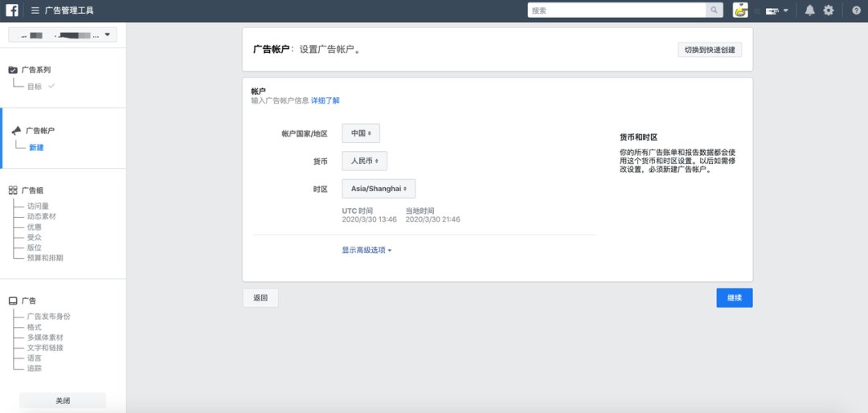Screen dimensions: 868x413
Task: Select 动态素材 in the sidebar
Action: pos(42,216)
